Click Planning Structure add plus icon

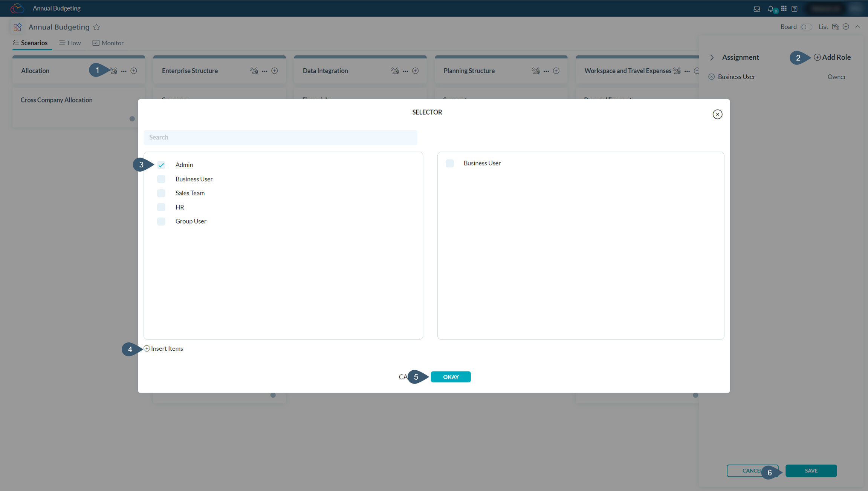(556, 71)
